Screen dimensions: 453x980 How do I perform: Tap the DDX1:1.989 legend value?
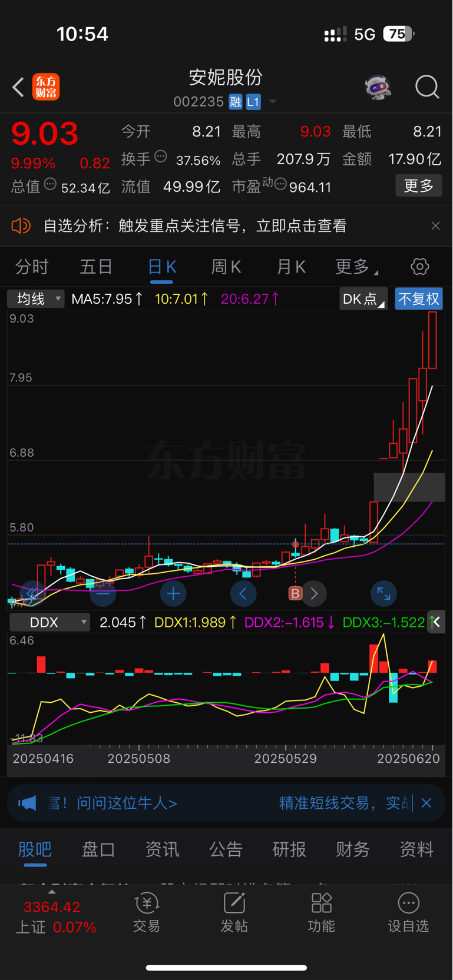(196, 623)
